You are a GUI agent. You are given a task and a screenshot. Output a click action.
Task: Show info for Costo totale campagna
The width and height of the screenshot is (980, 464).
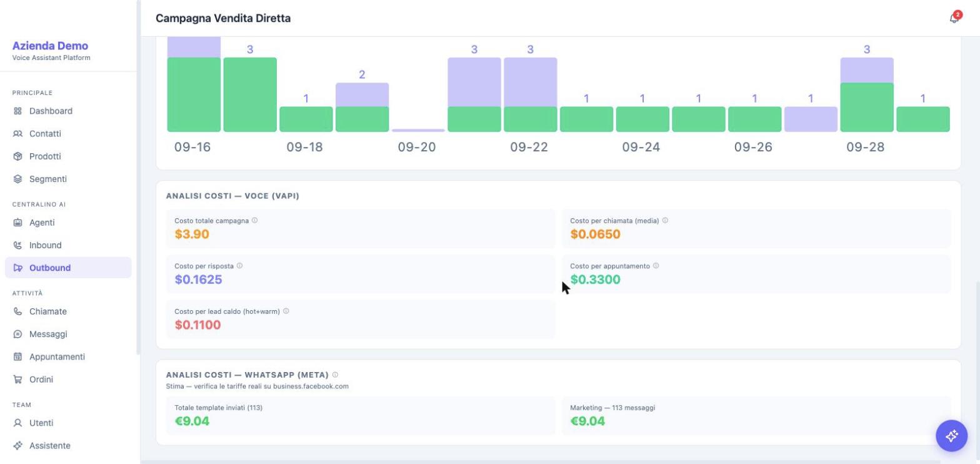[x=254, y=220]
